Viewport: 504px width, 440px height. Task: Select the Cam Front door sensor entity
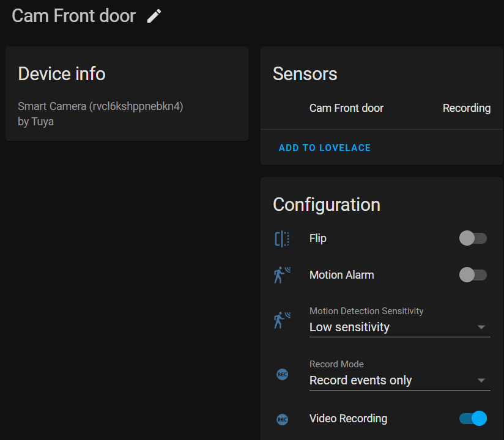[346, 108]
